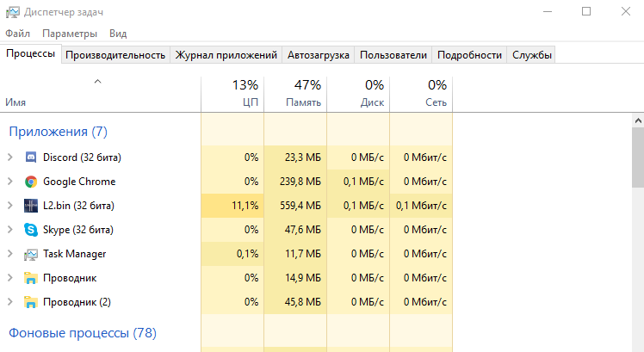Viewport: 644px width, 352px height.
Task: Click the Фоновые процессы (78) group heading
Action: coord(83,333)
